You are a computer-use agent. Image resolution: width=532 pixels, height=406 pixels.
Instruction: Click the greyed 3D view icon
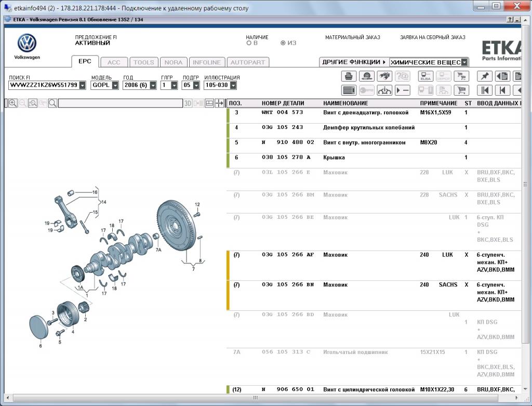point(188,103)
